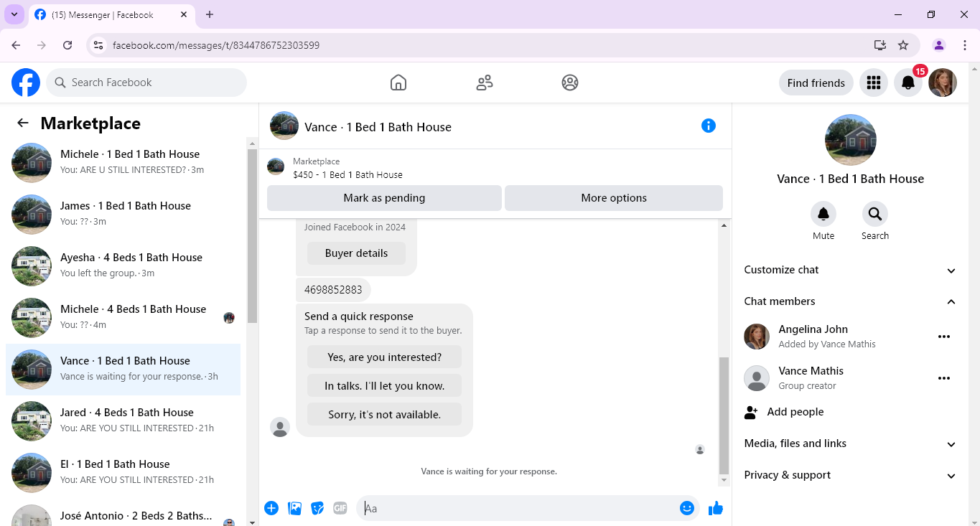The image size is (980, 526).
Task: Open the Groups icon in top navigation
Action: point(570,83)
